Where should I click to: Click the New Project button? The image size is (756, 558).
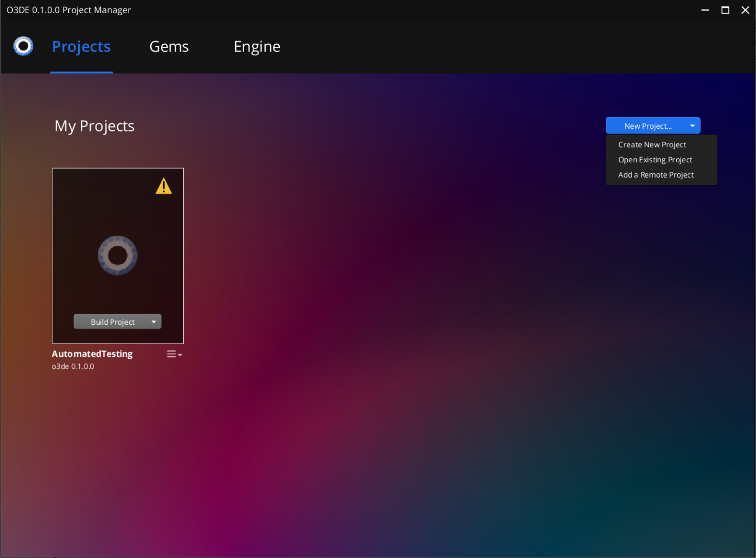[647, 126]
